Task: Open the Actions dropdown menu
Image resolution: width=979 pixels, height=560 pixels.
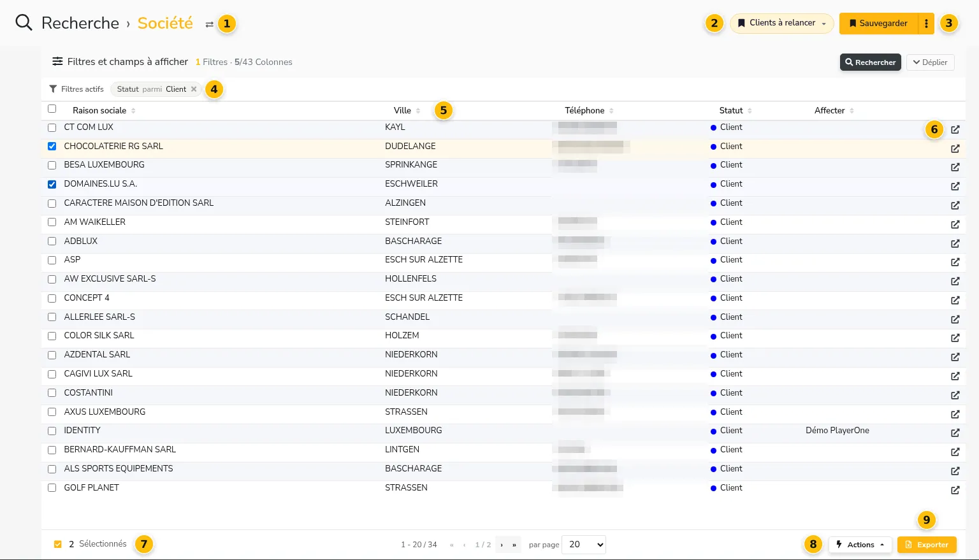Action: pyautogui.click(x=860, y=545)
